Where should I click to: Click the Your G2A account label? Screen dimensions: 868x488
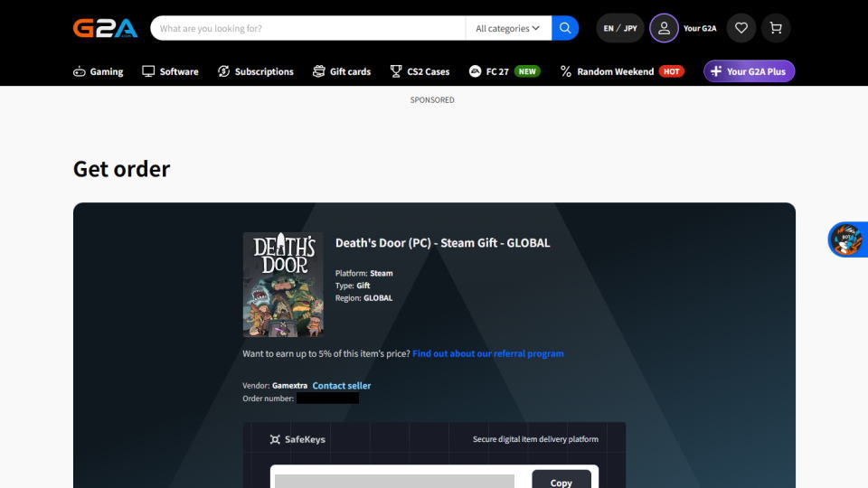point(700,28)
